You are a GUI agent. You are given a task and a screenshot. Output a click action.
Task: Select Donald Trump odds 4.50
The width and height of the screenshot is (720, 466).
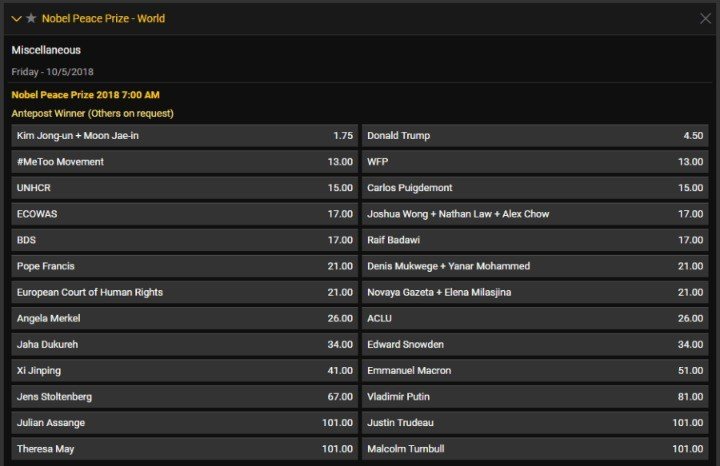coord(535,135)
